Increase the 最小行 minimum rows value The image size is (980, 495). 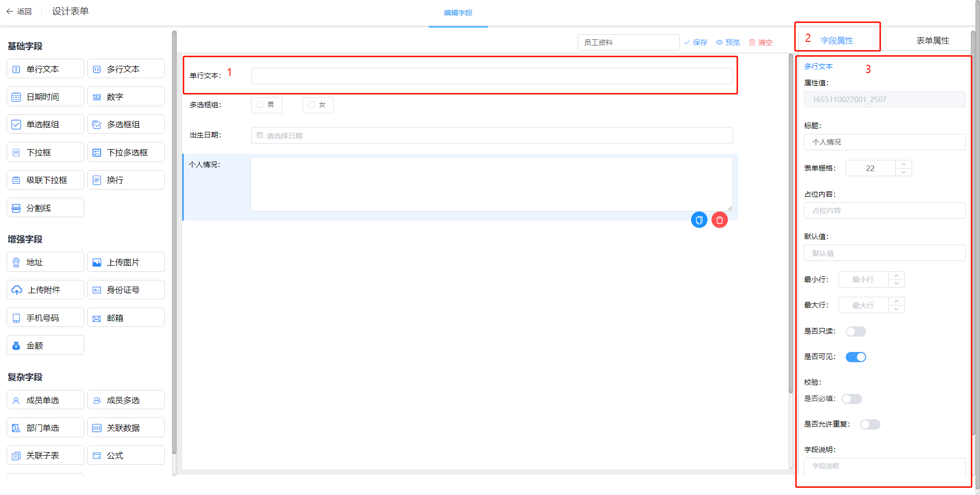tap(896, 276)
